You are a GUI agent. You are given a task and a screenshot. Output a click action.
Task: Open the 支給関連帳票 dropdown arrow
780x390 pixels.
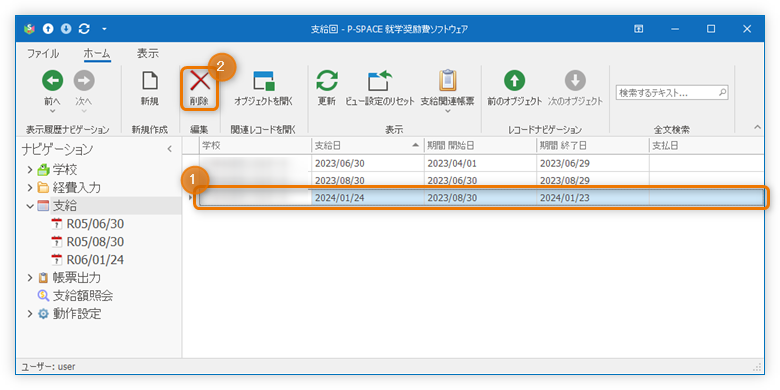447,111
